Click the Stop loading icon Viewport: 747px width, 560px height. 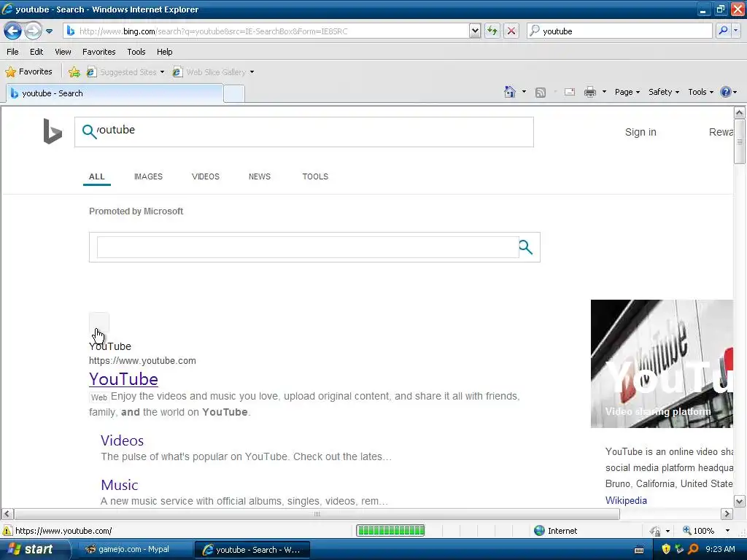511,31
